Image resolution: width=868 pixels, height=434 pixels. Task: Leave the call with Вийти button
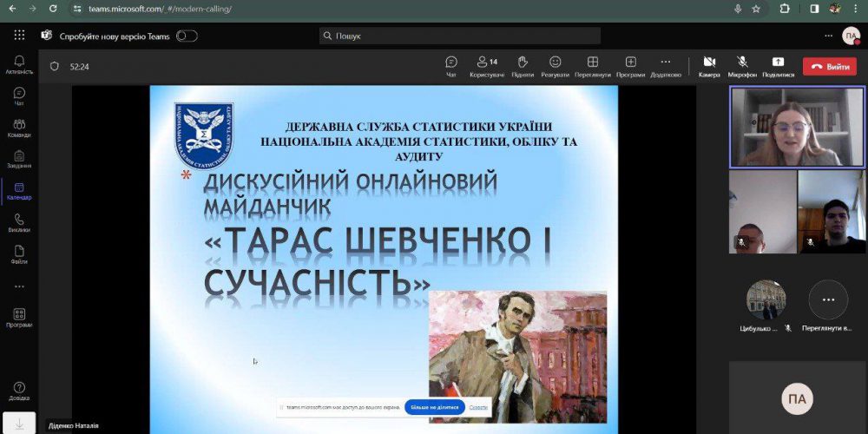pyautogui.click(x=829, y=66)
